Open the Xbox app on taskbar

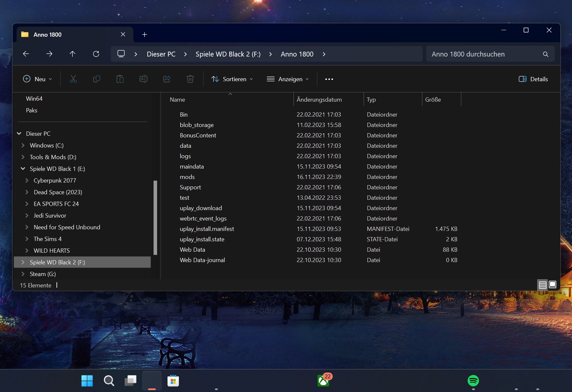324,380
